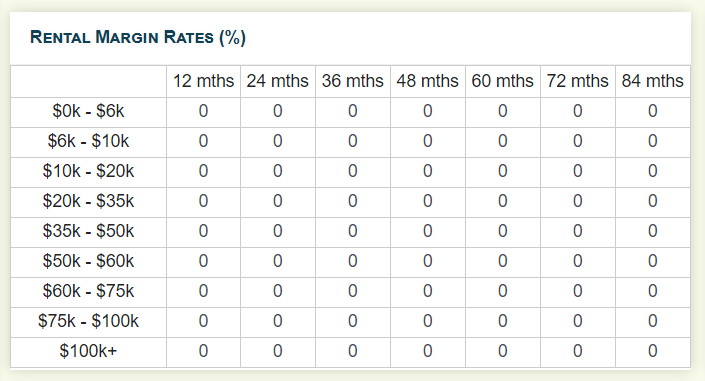Select the $75k - $100k row label
This screenshot has width=705, height=381.
(89, 321)
